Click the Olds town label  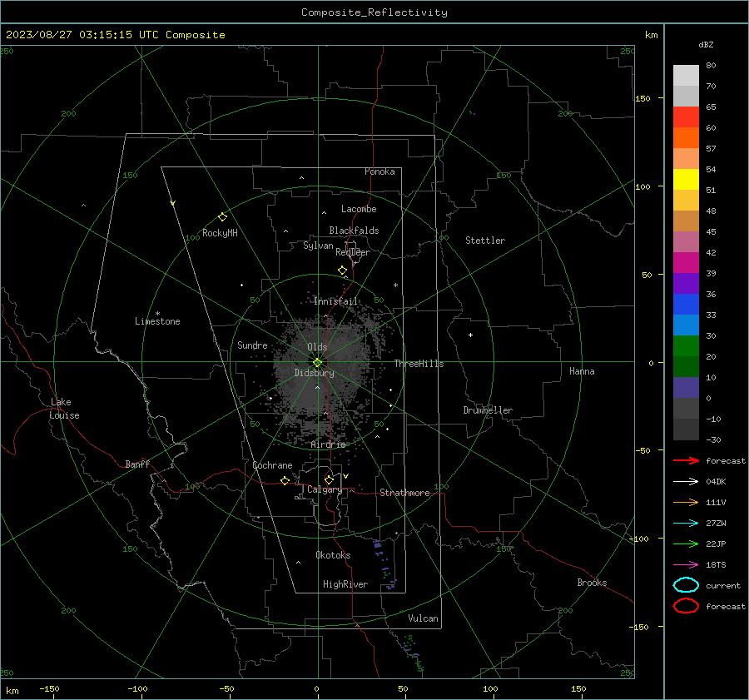coord(317,347)
